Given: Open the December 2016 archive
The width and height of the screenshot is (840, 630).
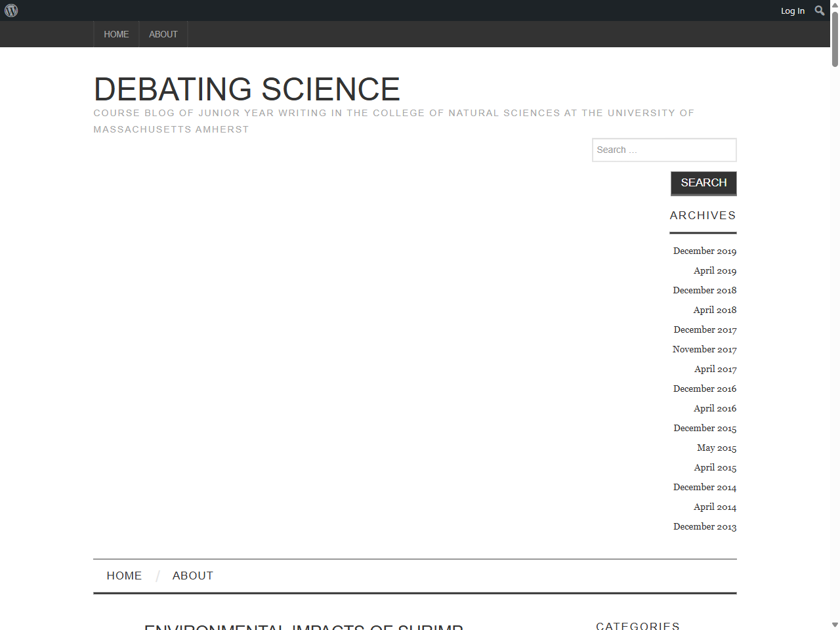Looking at the screenshot, I should point(704,388).
